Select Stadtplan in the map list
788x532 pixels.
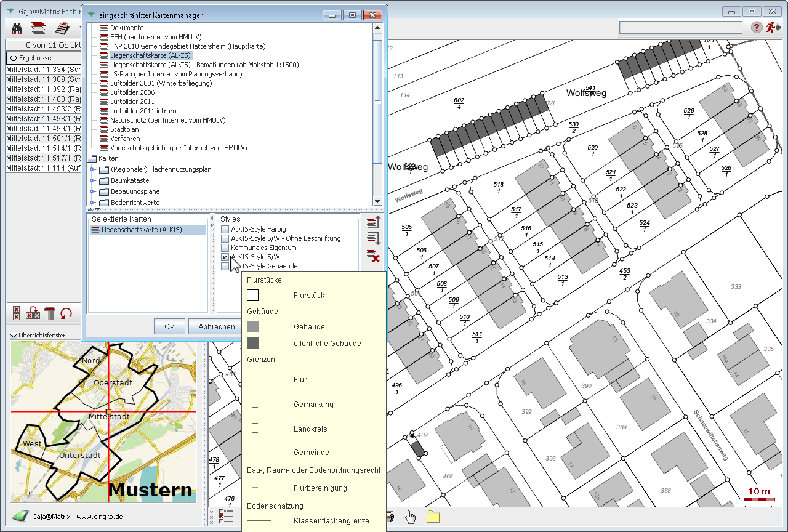[x=124, y=129]
